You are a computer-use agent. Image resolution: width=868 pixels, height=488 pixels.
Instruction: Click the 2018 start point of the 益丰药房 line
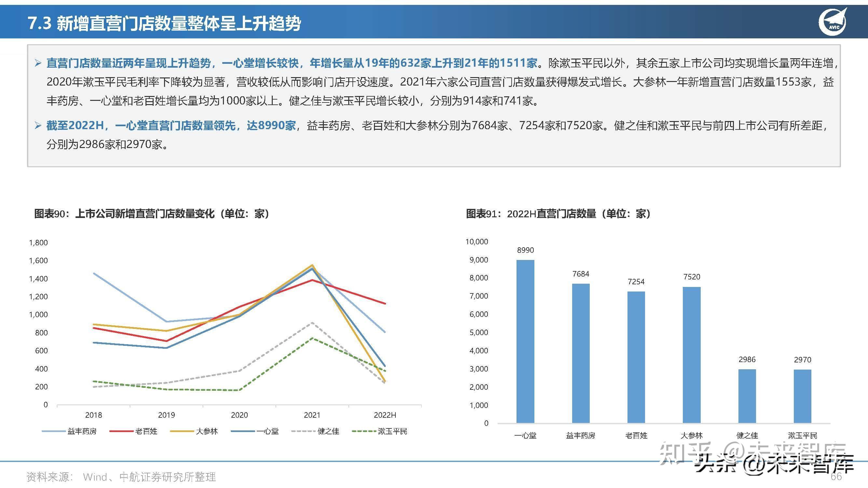click(94, 273)
